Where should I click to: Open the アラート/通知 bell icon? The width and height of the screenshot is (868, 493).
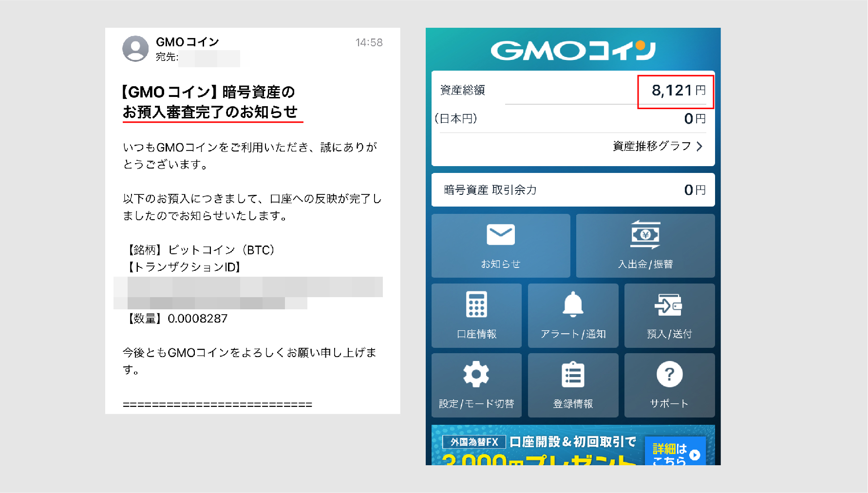tap(573, 304)
